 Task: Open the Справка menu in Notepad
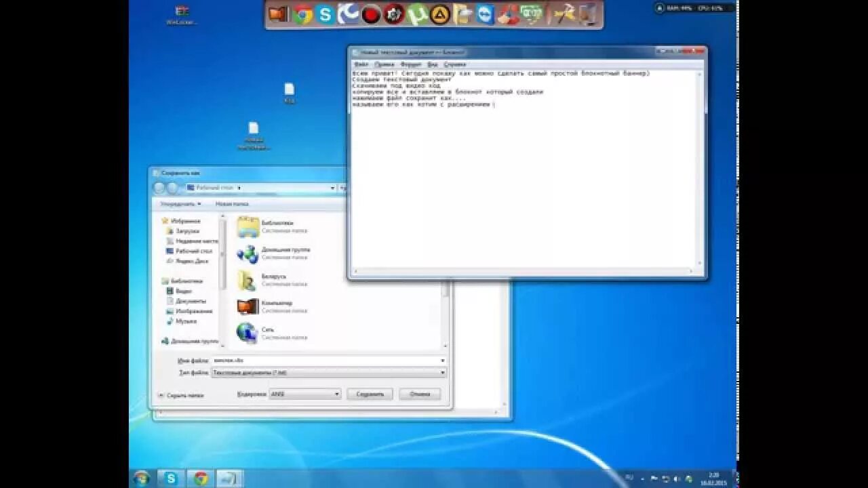point(454,64)
